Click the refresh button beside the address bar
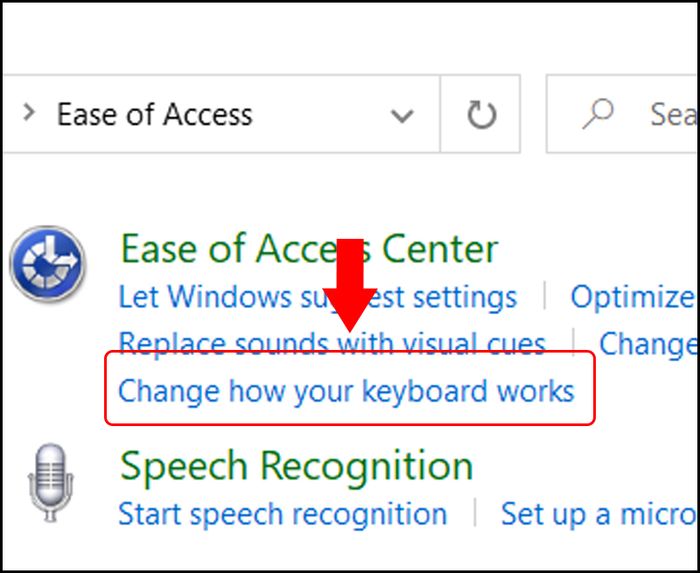 pos(481,114)
